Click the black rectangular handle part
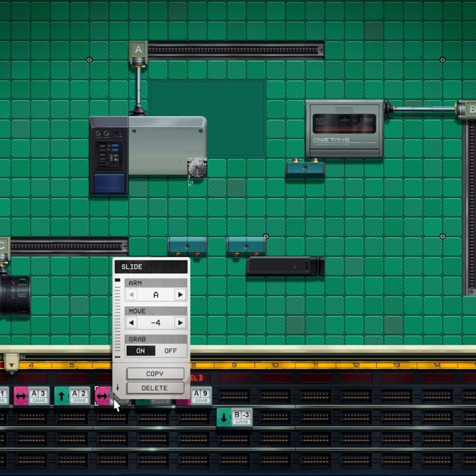The image size is (476, 476). pyautogui.click(x=284, y=266)
